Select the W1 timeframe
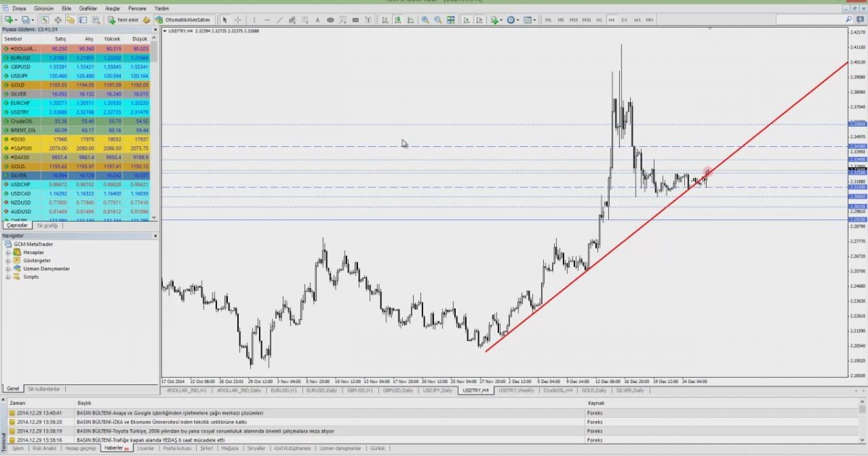868x456 pixels. (x=637, y=20)
